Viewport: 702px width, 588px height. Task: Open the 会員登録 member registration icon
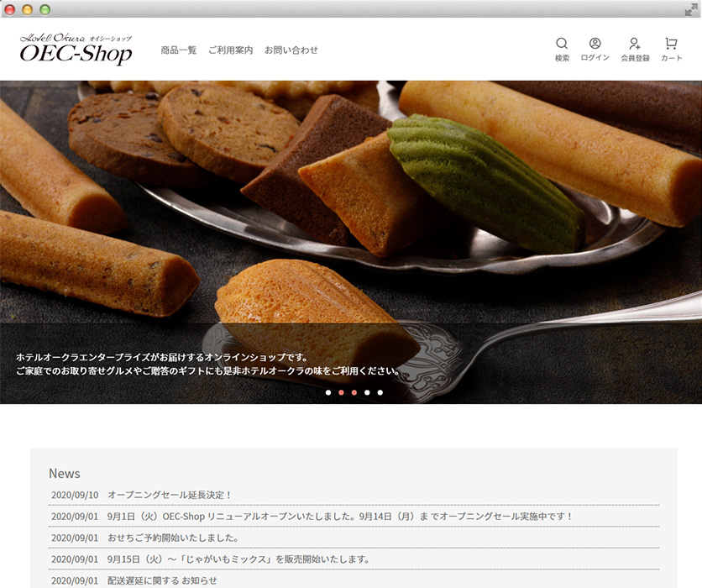(x=635, y=44)
